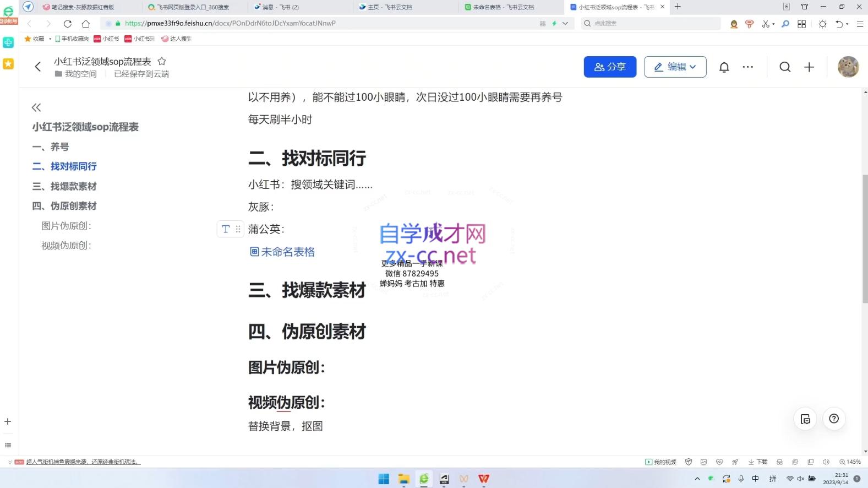Close the 小红书泛领域sop流程表 browser tab
This screenshot has width=868, height=488.
coord(662,7)
